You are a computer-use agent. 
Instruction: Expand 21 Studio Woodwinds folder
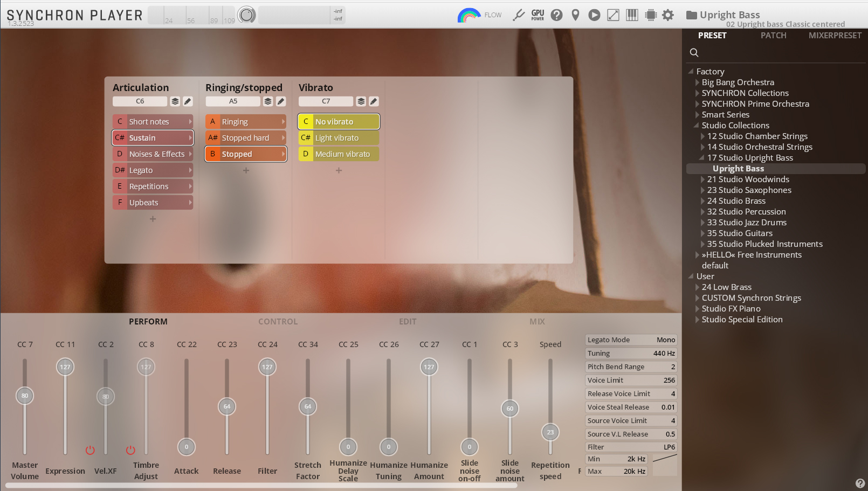702,179
